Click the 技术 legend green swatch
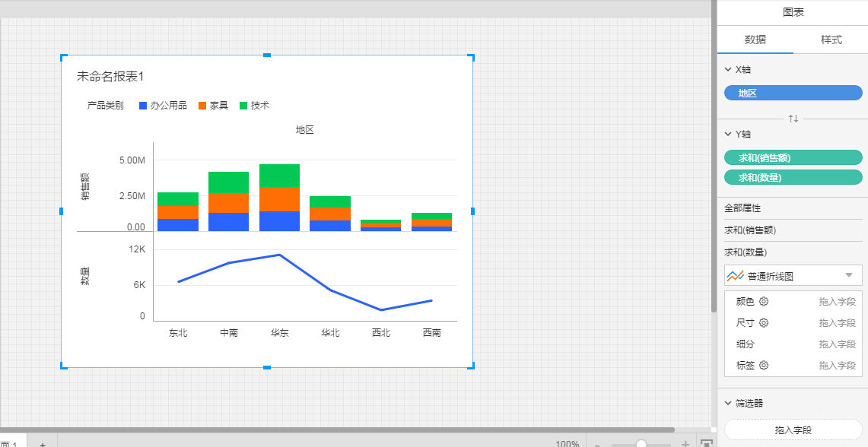 (x=243, y=106)
